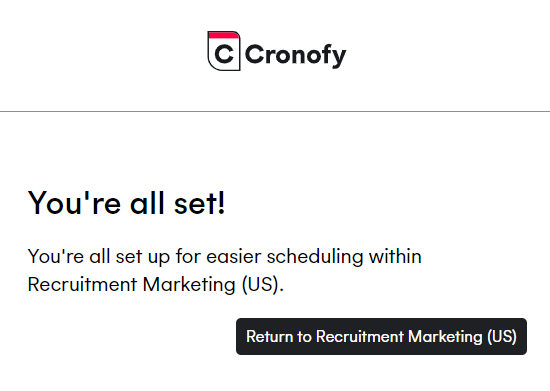Click "Recruitment" on the dark button label
Viewport: 550px width, 391px height.
pos(360,336)
